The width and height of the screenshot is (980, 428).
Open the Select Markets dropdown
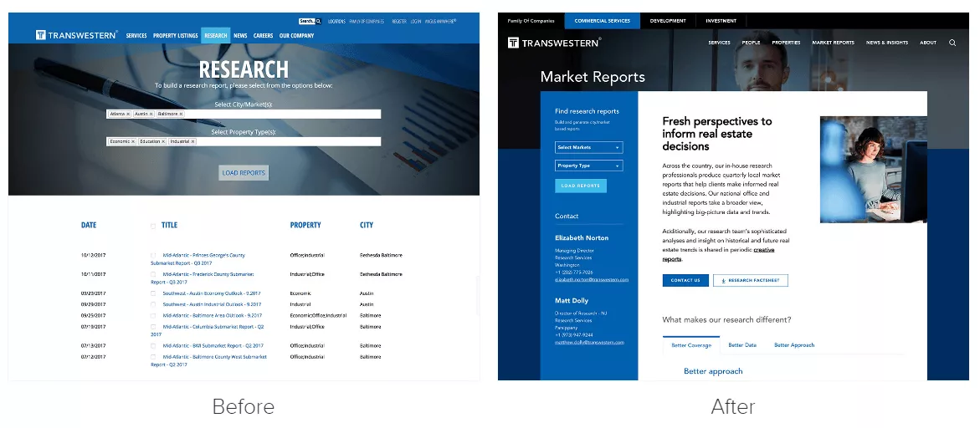click(588, 148)
